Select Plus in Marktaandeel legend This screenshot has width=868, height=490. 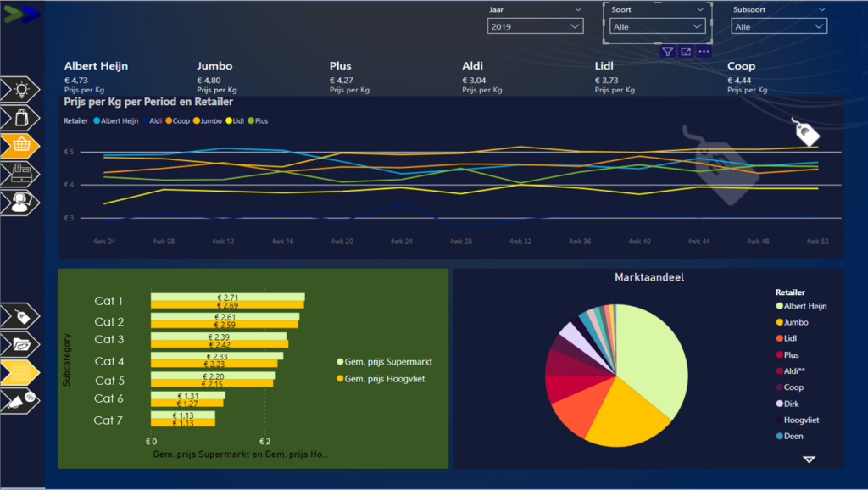click(787, 355)
